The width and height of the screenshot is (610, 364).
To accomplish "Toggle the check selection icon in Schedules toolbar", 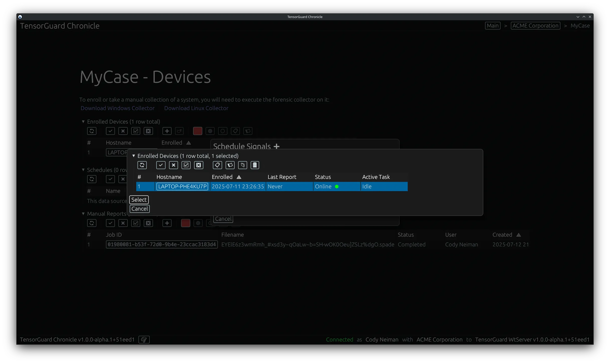I will click(110, 179).
